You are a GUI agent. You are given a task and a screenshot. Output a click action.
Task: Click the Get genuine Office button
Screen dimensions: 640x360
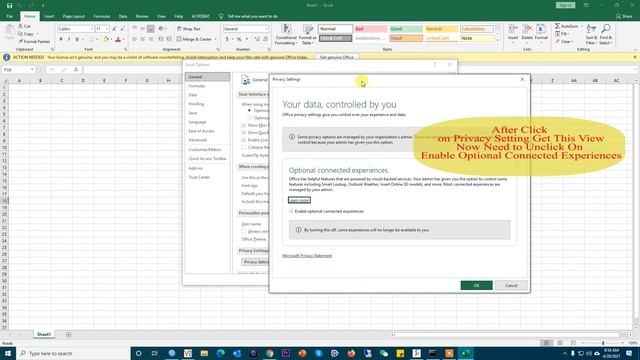point(337,58)
